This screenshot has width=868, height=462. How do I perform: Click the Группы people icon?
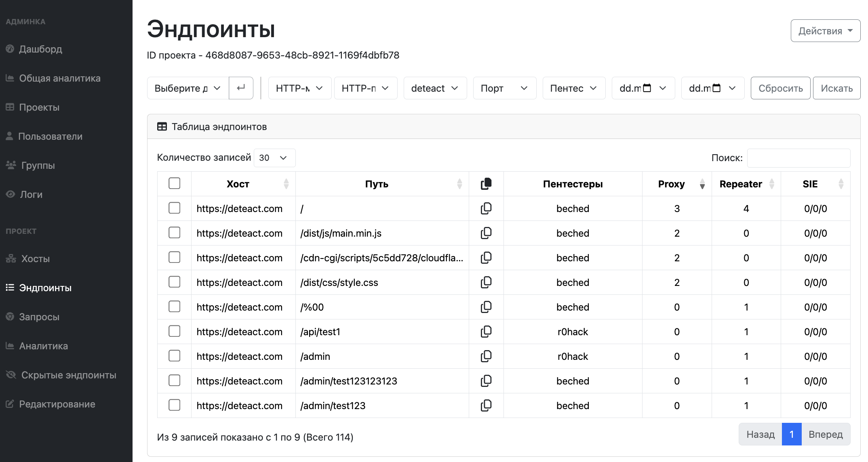pyautogui.click(x=11, y=165)
